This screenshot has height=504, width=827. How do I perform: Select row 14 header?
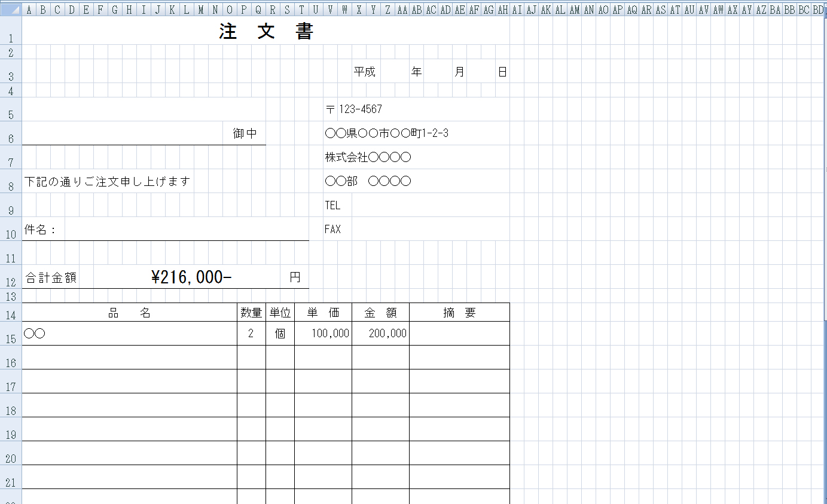[11, 312]
